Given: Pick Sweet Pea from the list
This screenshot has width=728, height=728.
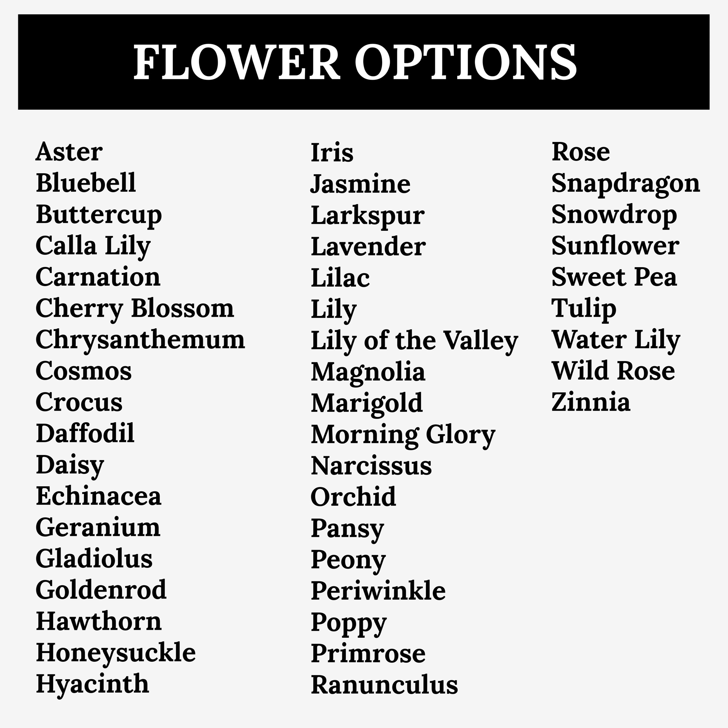Looking at the screenshot, I should point(614,277).
